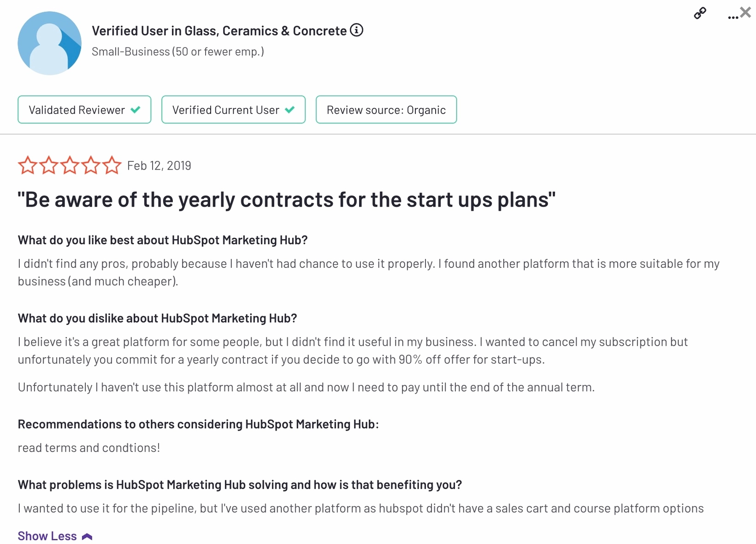Select the first star in the rating
756x544 pixels.
click(x=28, y=165)
